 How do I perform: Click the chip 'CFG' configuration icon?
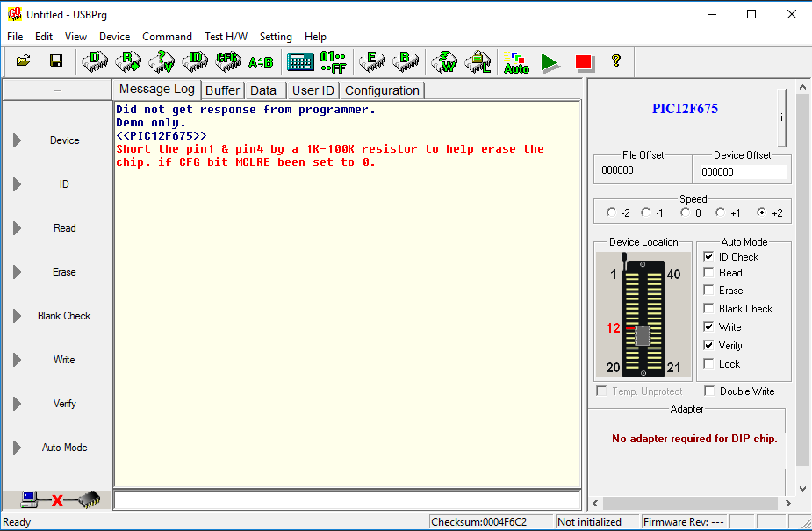[x=228, y=61]
